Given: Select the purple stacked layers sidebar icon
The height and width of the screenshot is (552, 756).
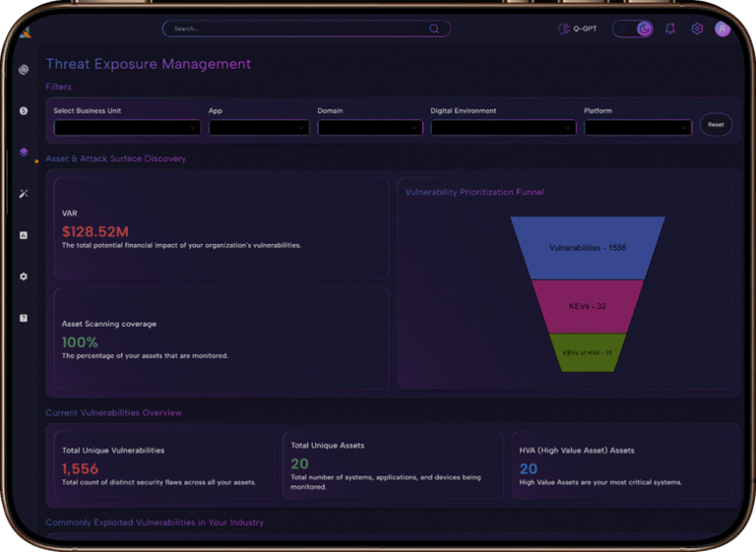Looking at the screenshot, I should coord(24,153).
